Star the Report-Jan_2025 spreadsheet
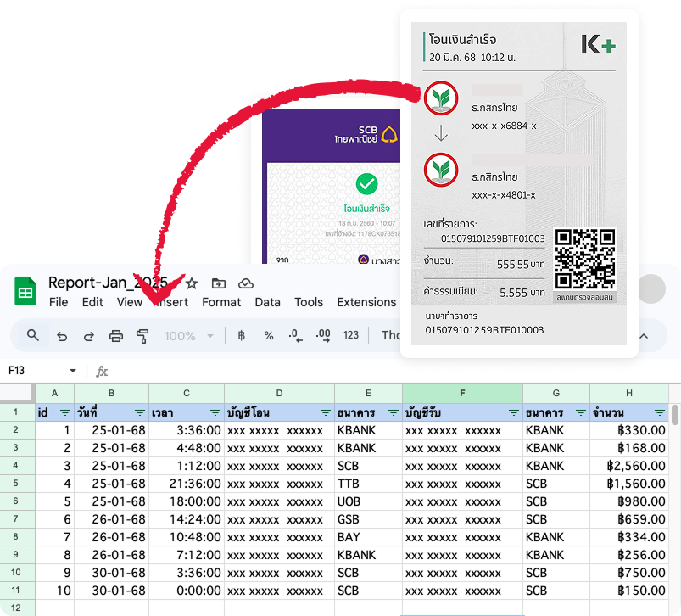 point(192,283)
